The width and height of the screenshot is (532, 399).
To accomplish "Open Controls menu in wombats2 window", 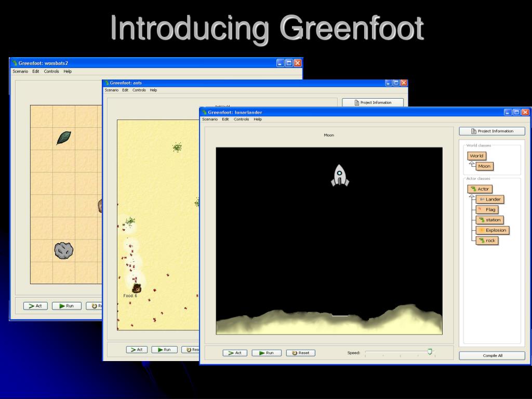I will (51, 71).
